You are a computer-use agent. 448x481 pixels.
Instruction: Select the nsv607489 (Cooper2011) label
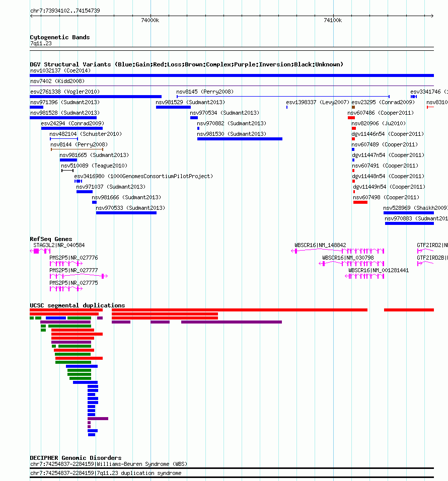coord(385,144)
